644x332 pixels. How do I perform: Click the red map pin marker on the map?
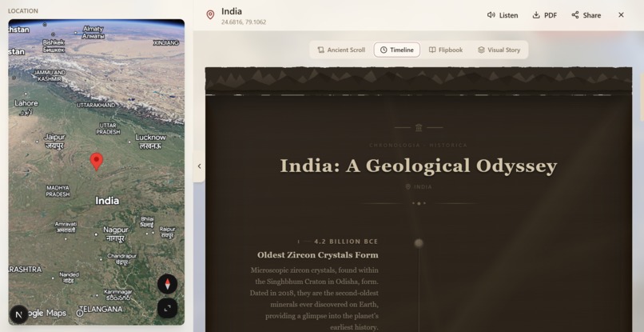[x=97, y=162]
